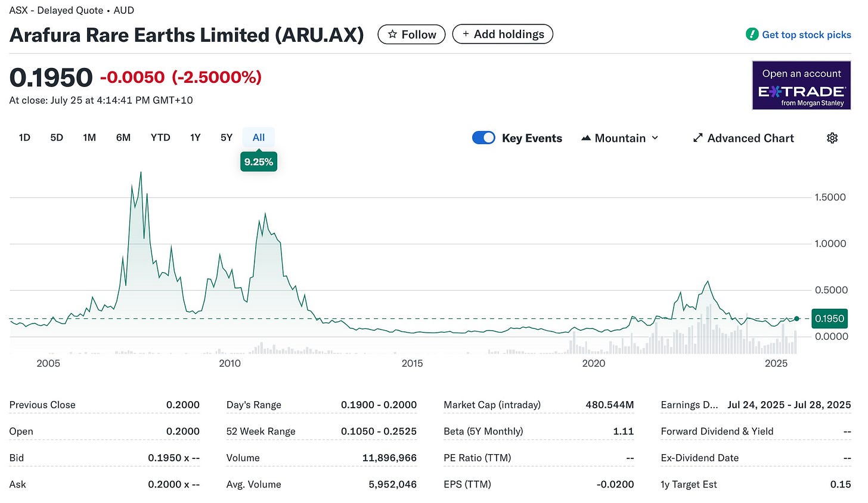Click the 2020 label on chart axis
This screenshot has width=868, height=503.
point(594,363)
